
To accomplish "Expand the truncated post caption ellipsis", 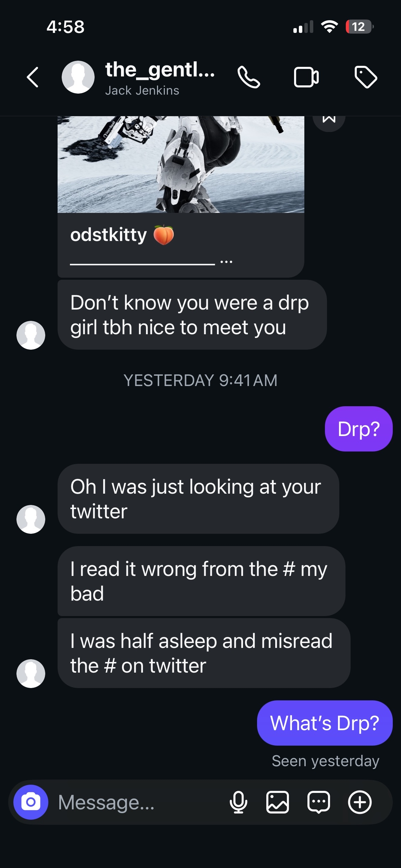I will pyautogui.click(x=226, y=262).
